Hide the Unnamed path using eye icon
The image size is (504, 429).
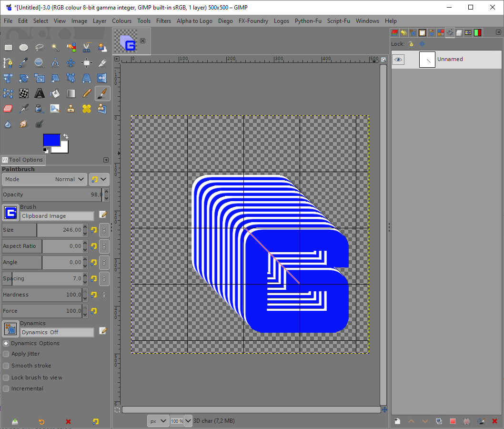click(398, 60)
